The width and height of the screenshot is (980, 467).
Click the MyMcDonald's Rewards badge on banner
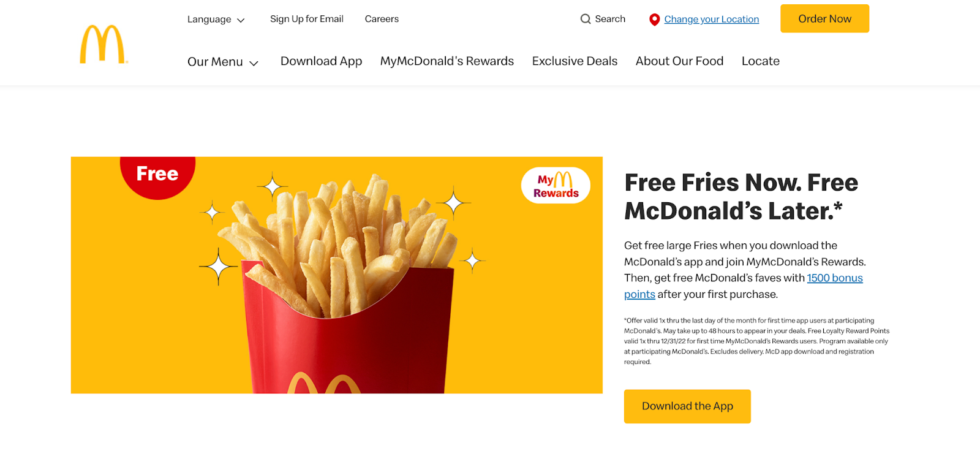(556, 185)
